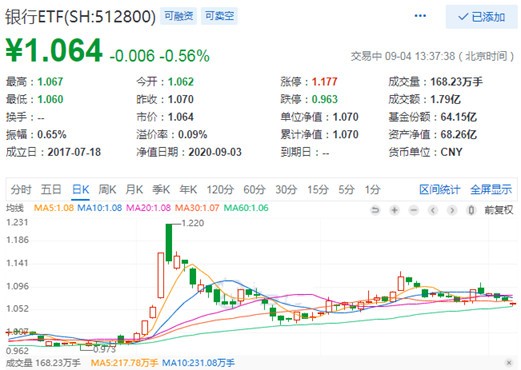The width and height of the screenshot is (521, 370).
Task: Select the 周K weekly candlestick tab
Action: [x=107, y=189]
